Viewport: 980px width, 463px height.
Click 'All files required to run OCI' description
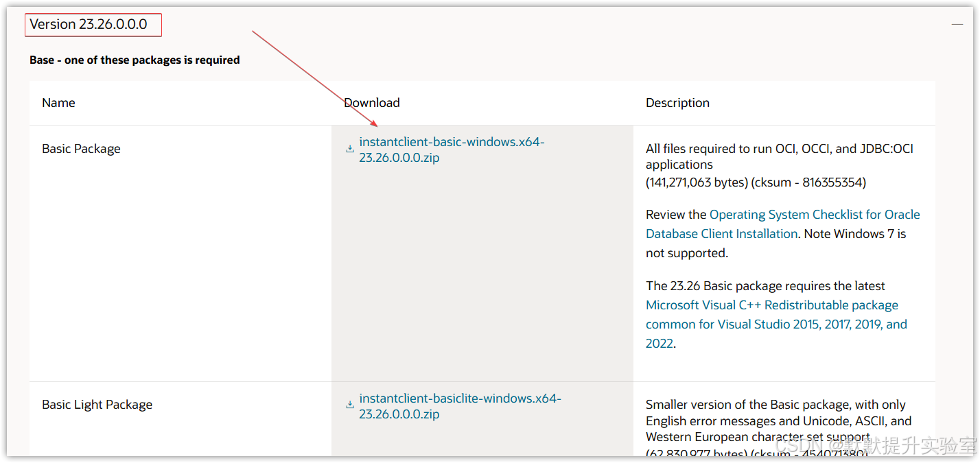tap(780, 156)
